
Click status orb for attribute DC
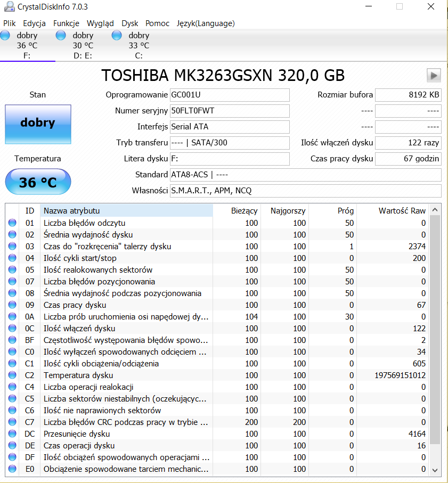click(x=12, y=433)
